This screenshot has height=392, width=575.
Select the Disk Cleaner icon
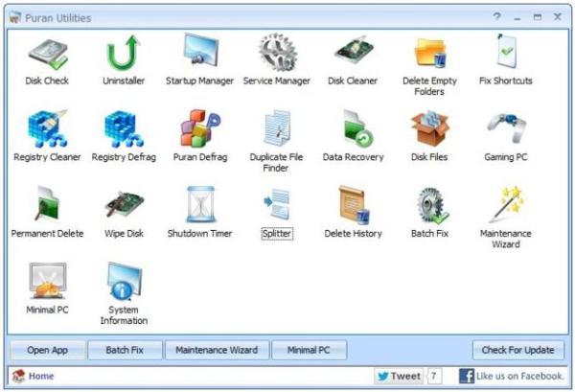tap(354, 50)
